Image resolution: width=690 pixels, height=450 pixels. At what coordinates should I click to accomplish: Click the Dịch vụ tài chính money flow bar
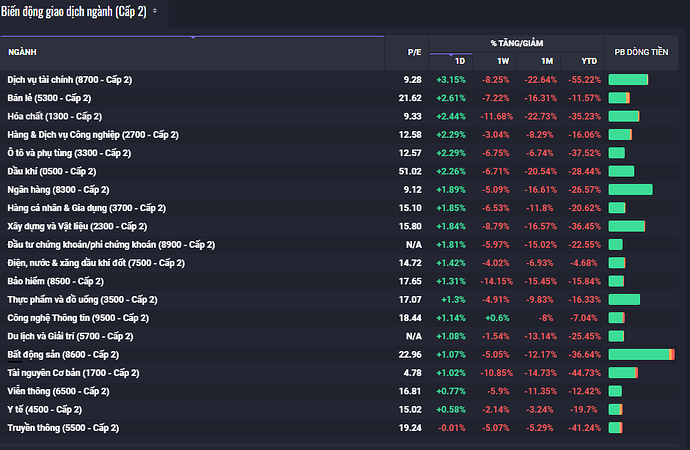628,79
